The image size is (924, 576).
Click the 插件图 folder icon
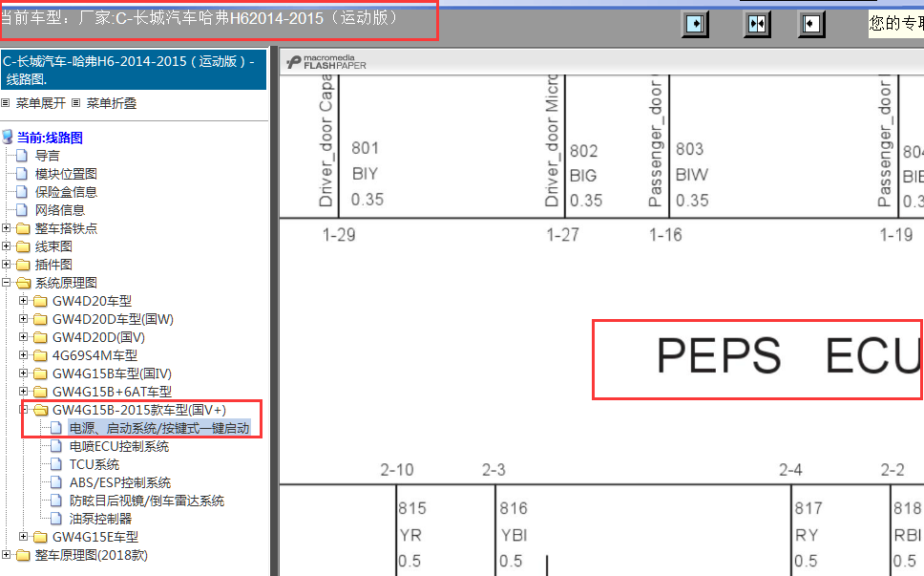(23, 265)
